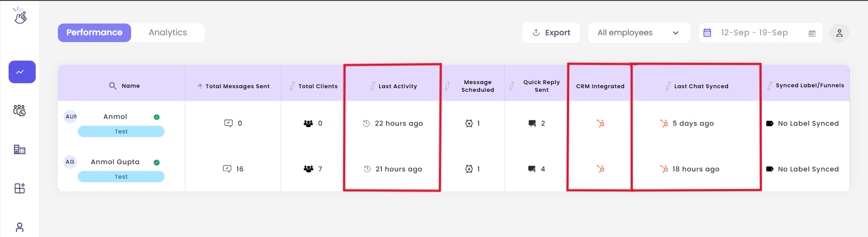Click Anmol's scheduled message clock icon

(469, 123)
